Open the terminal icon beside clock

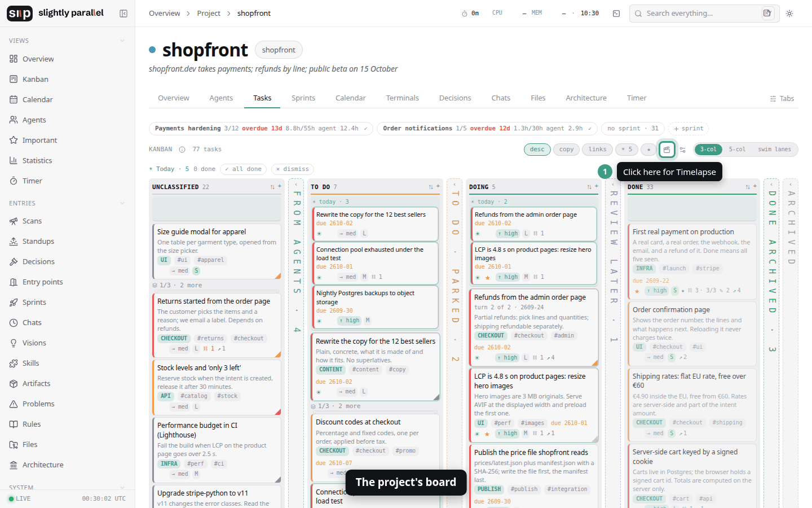[x=616, y=14]
